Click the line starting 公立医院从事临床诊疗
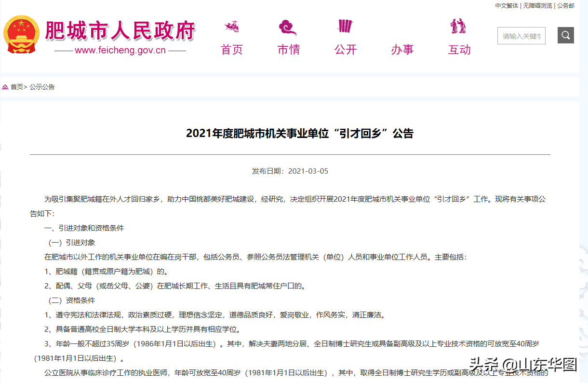This screenshot has width=588, height=383. (x=296, y=372)
